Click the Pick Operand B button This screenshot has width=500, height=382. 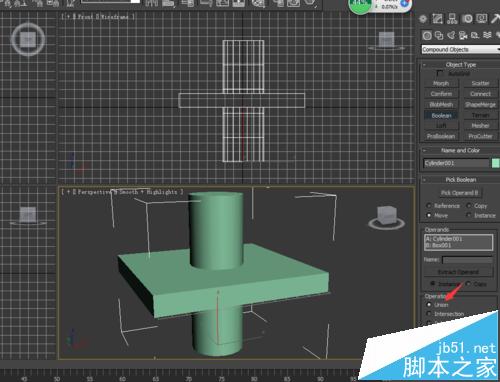tap(459, 193)
